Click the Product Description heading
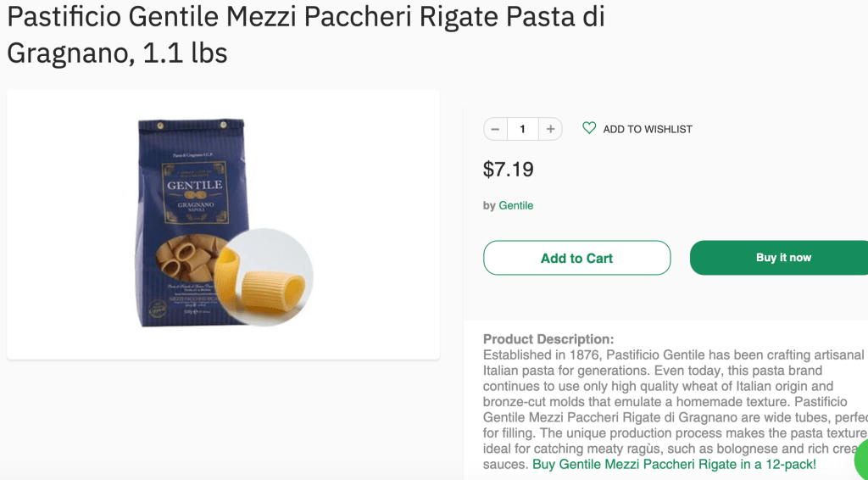868x480 pixels. pyautogui.click(x=548, y=339)
